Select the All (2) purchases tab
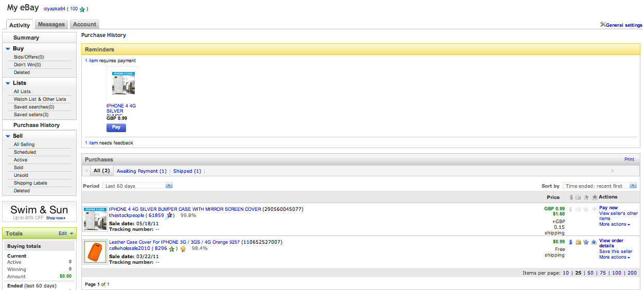This screenshot has width=644, height=290. 101,171
